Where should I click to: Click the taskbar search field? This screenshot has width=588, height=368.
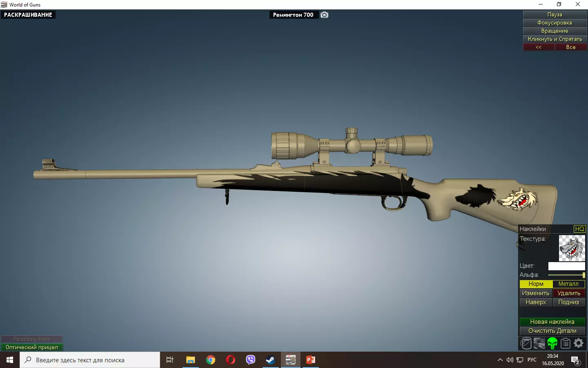pos(90,360)
